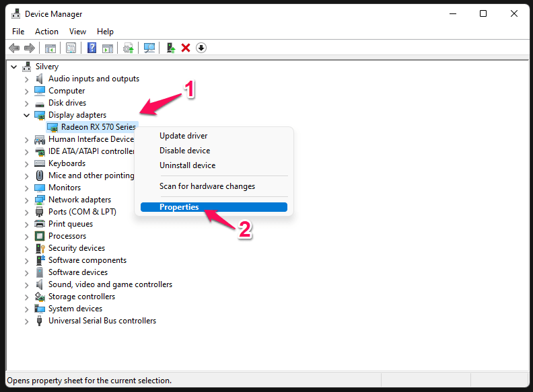Select the System devices label
This screenshot has width=533, height=392.
tap(75, 309)
